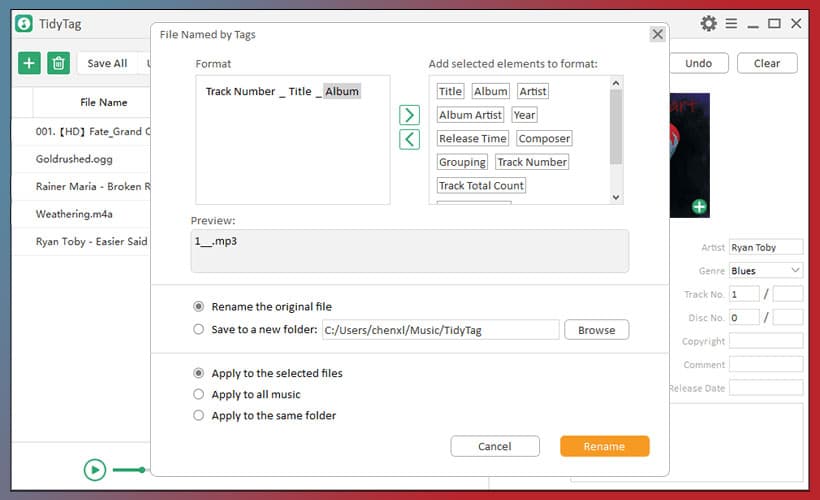The image size is (820, 500).
Task: Click the green trash delete icon
Action: tap(59, 63)
